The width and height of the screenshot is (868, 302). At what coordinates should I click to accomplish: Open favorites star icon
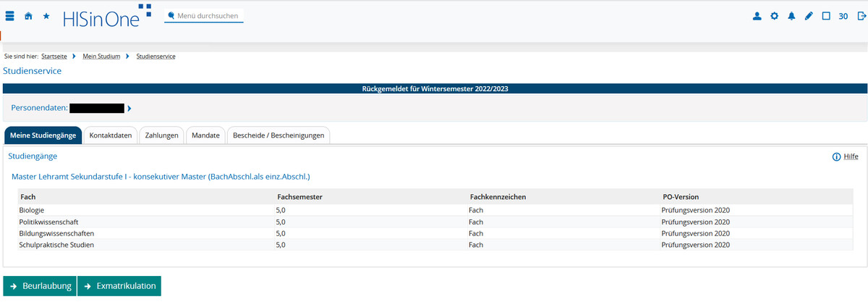(46, 16)
